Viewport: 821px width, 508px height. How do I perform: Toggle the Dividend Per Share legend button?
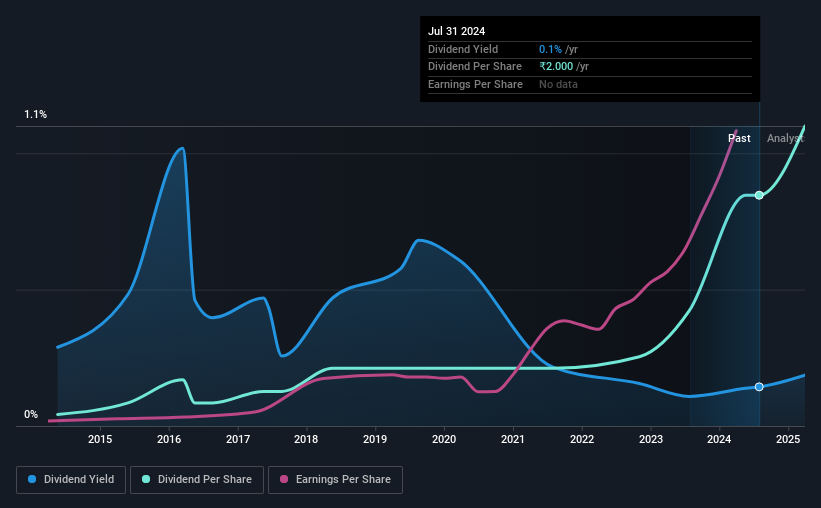click(x=197, y=480)
